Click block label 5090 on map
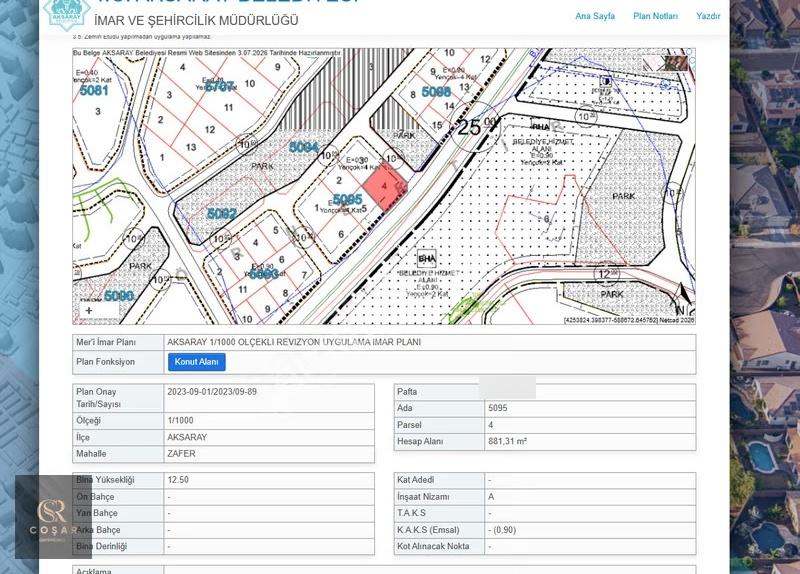 tap(118, 296)
